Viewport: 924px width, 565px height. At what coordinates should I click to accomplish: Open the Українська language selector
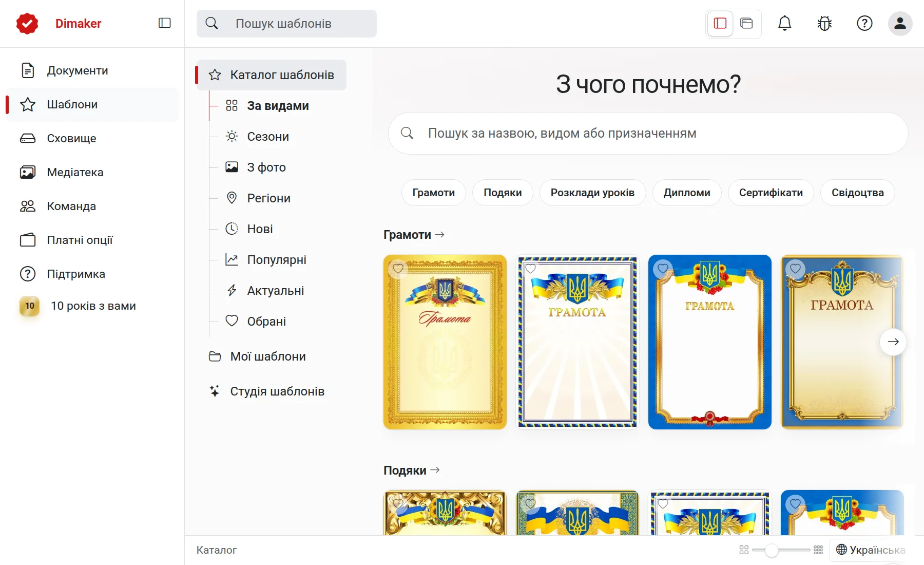871,550
